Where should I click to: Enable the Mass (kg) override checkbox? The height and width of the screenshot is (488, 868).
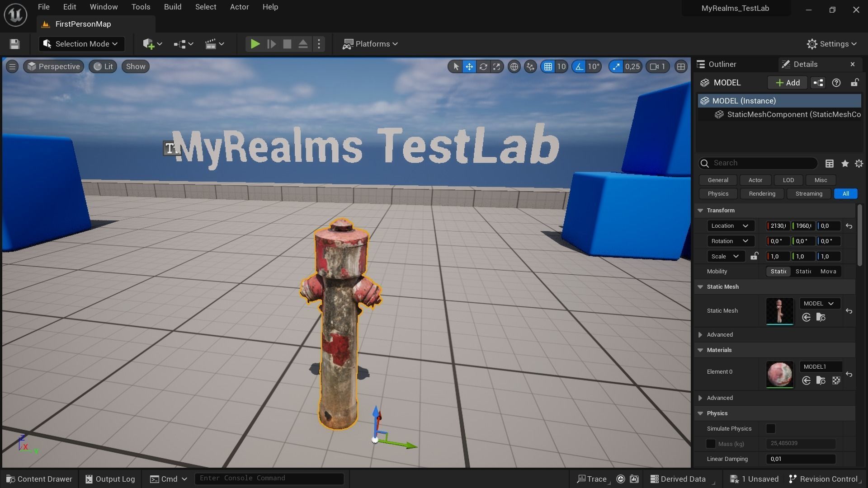(x=711, y=444)
